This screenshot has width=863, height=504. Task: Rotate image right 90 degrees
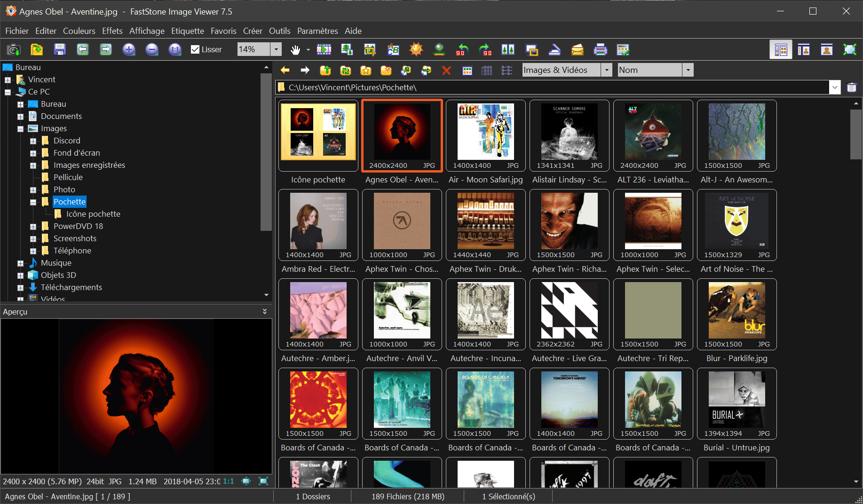(485, 49)
